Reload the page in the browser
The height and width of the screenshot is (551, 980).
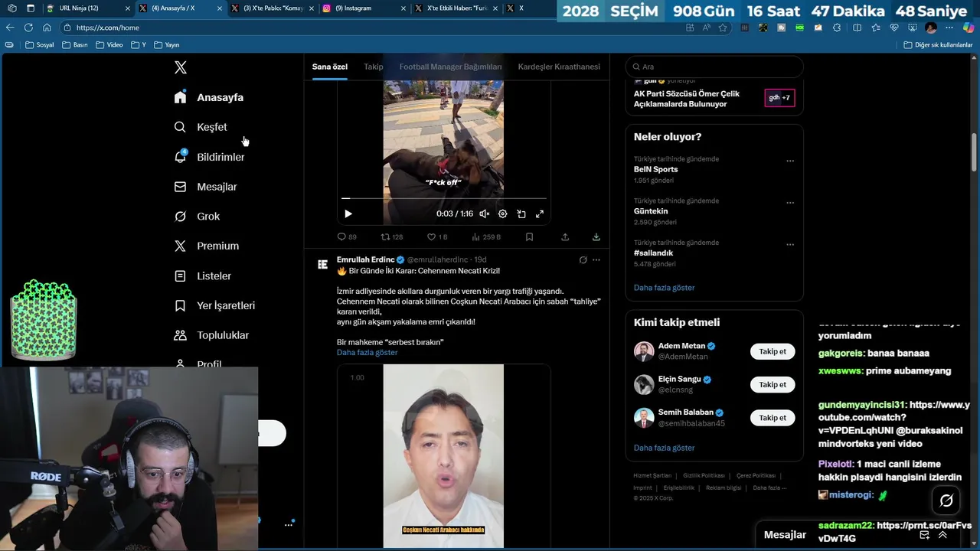point(28,27)
